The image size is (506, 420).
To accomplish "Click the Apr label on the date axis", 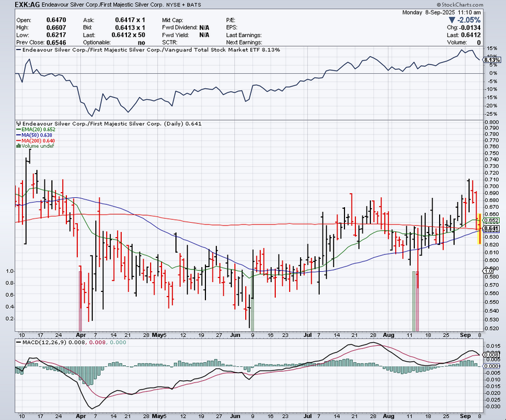I will pos(80,335).
